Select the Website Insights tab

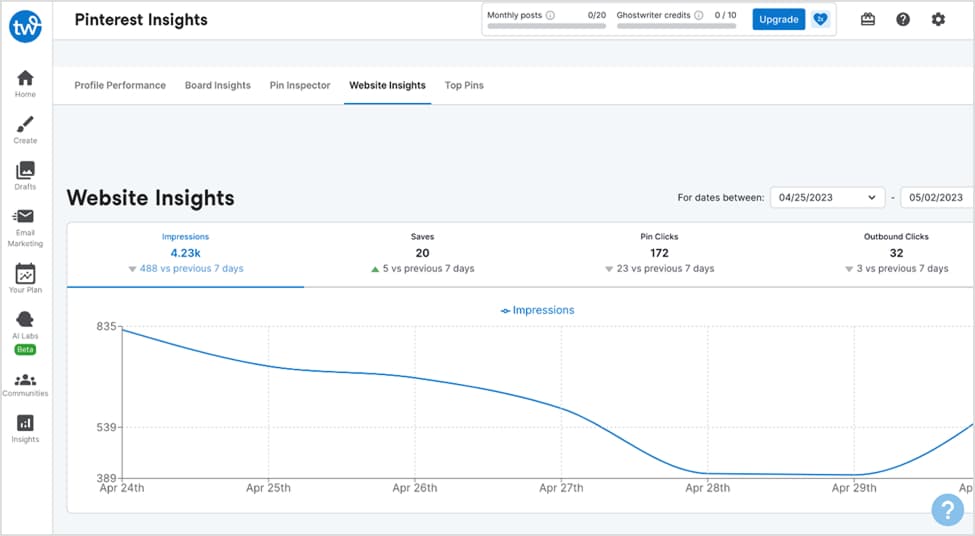[x=387, y=85]
